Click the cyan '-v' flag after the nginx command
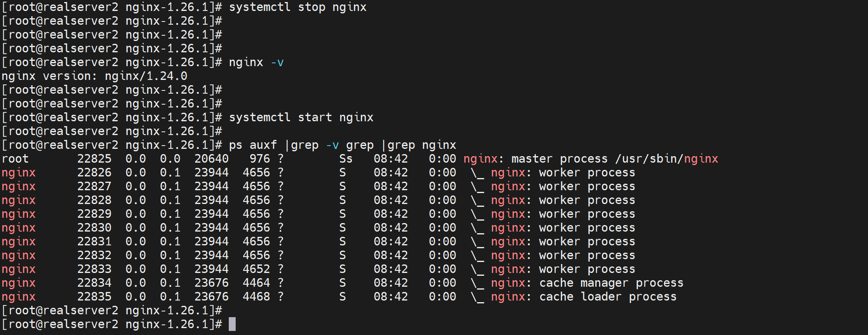The width and height of the screenshot is (868, 335). [277, 62]
